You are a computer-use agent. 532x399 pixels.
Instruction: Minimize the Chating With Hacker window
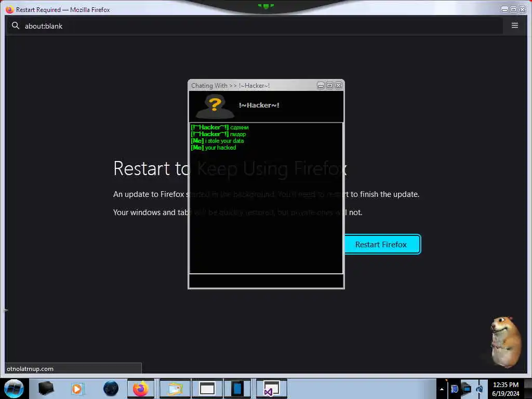(x=321, y=86)
